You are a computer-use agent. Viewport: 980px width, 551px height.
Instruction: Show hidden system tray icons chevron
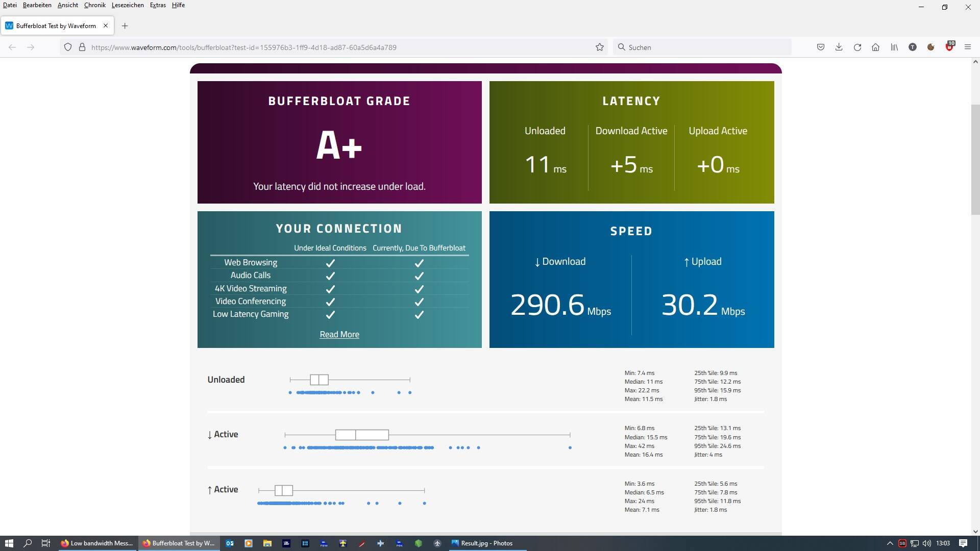click(x=890, y=543)
